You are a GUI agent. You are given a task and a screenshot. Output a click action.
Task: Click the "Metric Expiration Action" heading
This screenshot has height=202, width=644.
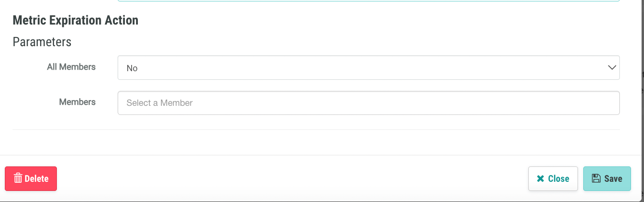(x=76, y=20)
